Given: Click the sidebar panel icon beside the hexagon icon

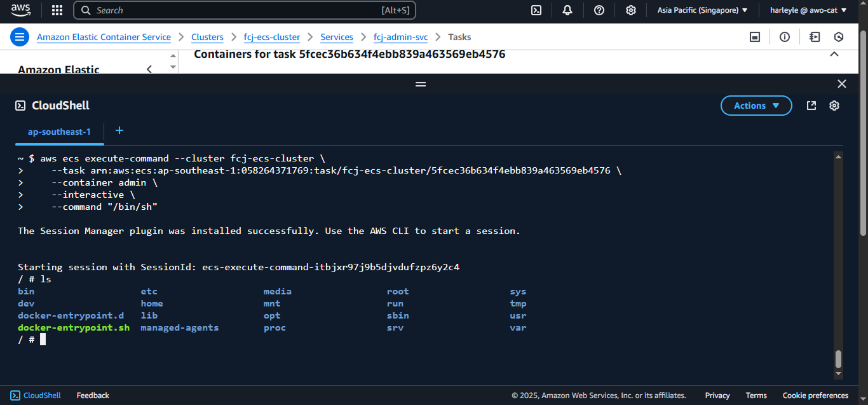Looking at the screenshot, I should pos(815,37).
